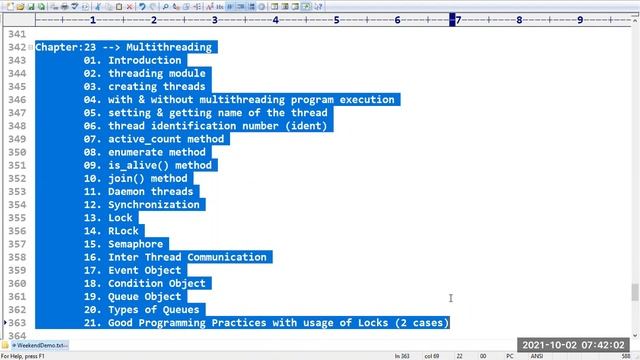Screen dimensions: 640x360
Task: Click the Paste clipboard icon
Action: point(119,7)
